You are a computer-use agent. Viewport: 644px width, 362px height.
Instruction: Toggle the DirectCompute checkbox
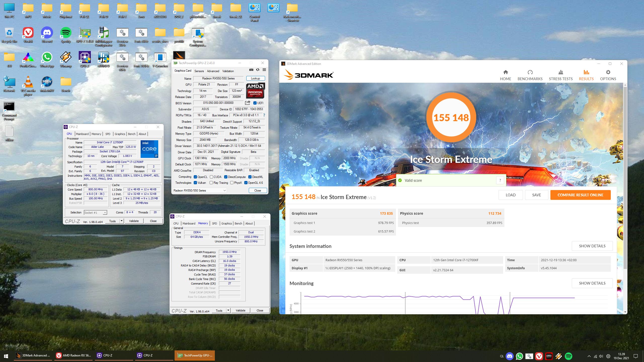226,177
